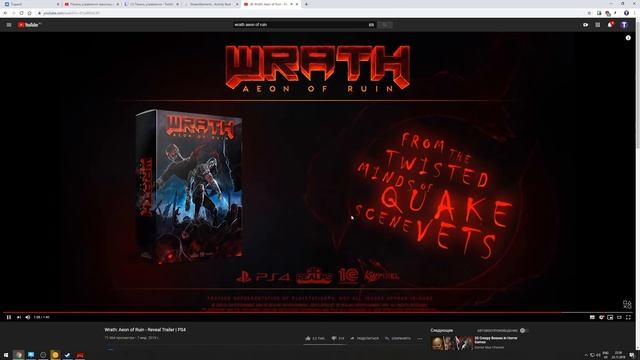Switch to the second browser tab

pyautogui.click(x=91, y=4)
